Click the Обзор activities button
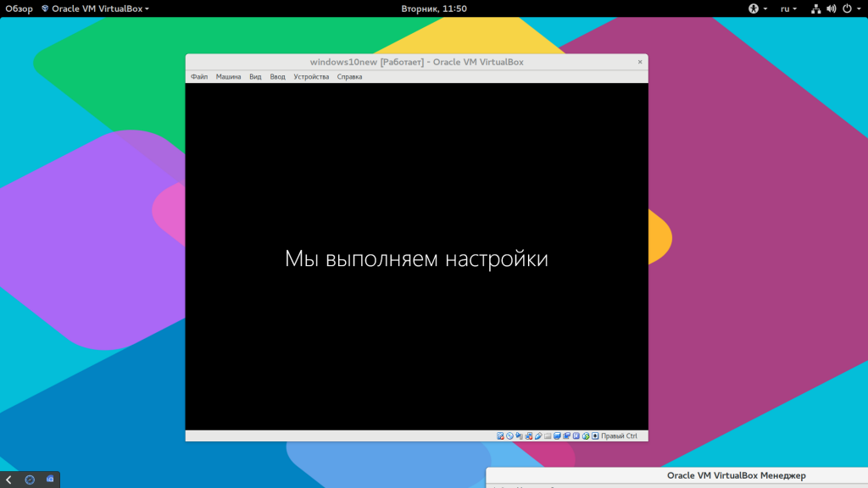The image size is (868, 488). (x=19, y=8)
